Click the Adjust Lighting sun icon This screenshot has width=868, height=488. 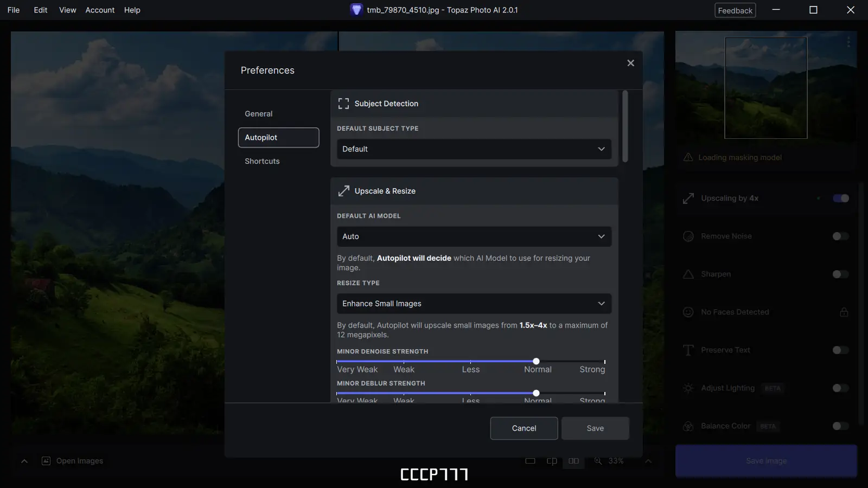pyautogui.click(x=688, y=388)
